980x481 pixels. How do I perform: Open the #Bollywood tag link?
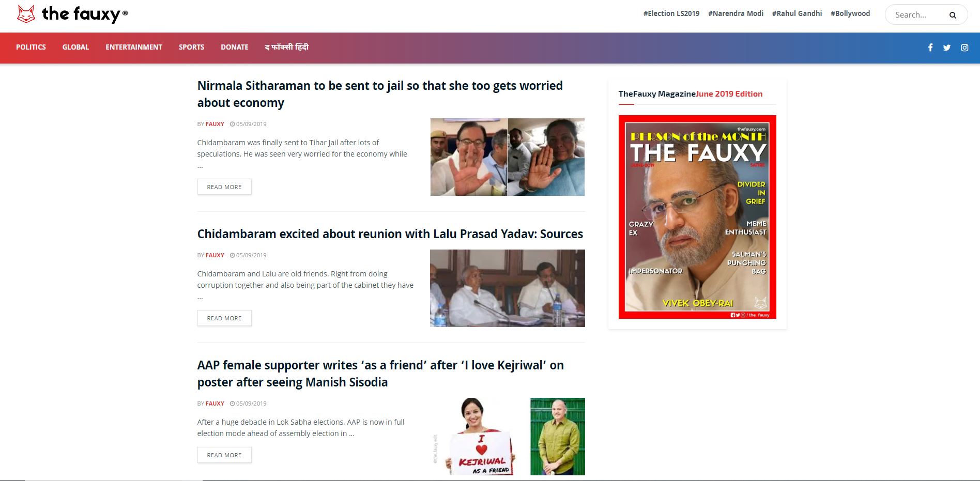(x=850, y=13)
